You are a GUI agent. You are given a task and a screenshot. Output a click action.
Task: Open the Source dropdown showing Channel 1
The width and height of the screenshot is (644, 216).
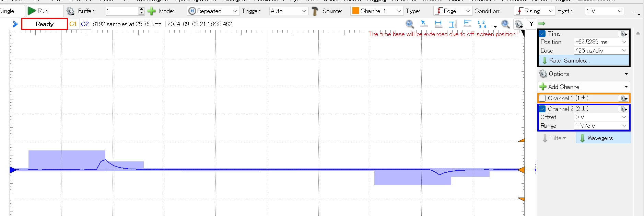(x=377, y=11)
